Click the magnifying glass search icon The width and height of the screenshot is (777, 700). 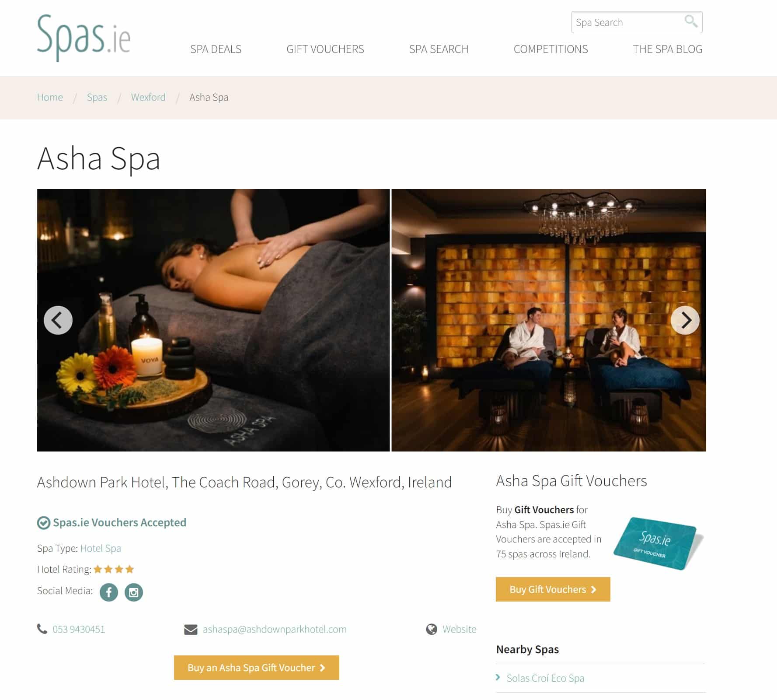[691, 21]
